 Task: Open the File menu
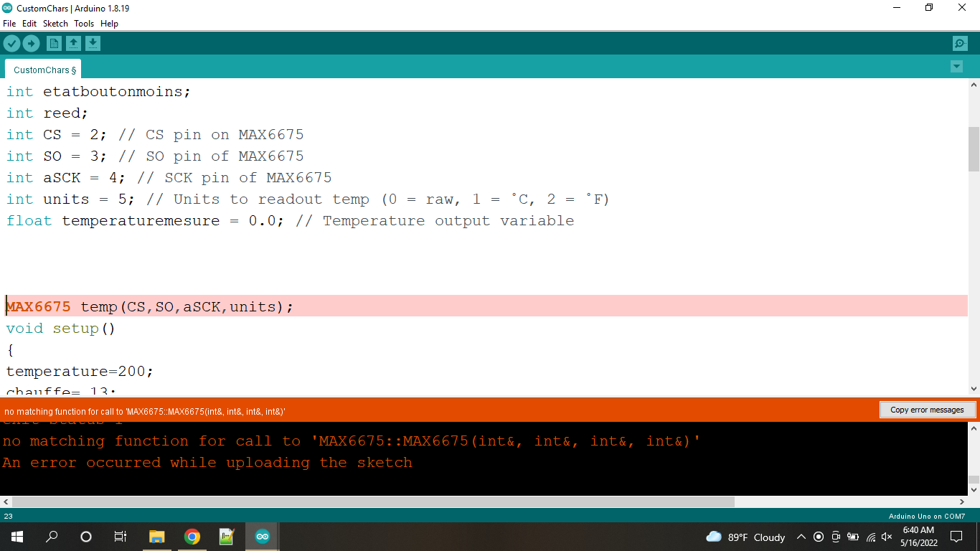(x=9, y=24)
